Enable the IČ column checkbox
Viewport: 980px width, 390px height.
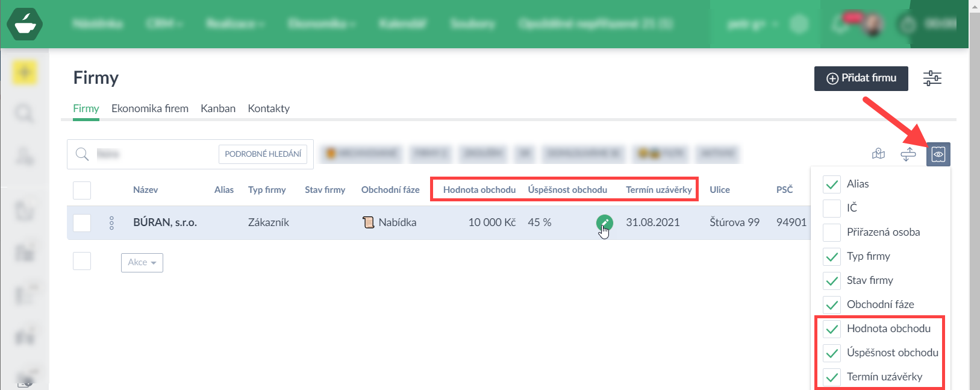click(832, 208)
